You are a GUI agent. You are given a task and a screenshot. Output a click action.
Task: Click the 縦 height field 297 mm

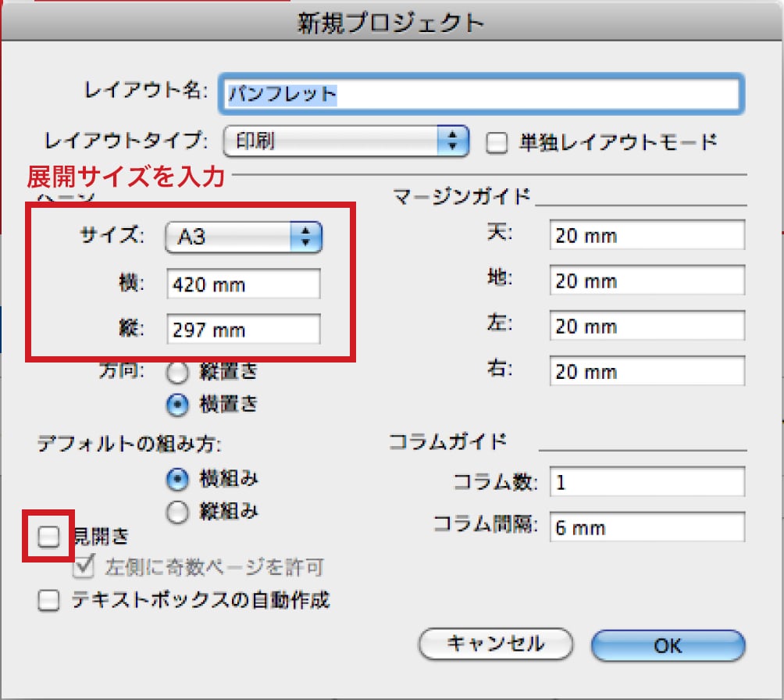click(x=243, y=330)
